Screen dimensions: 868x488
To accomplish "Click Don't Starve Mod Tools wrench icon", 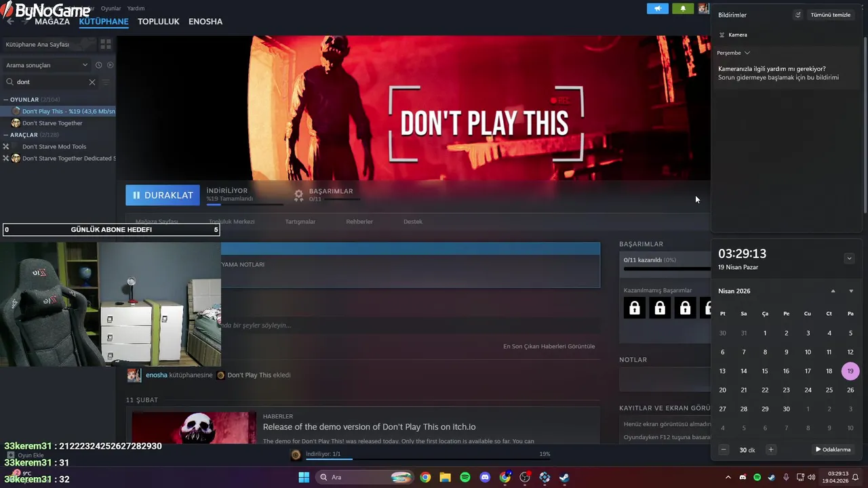I will point(6,146).
